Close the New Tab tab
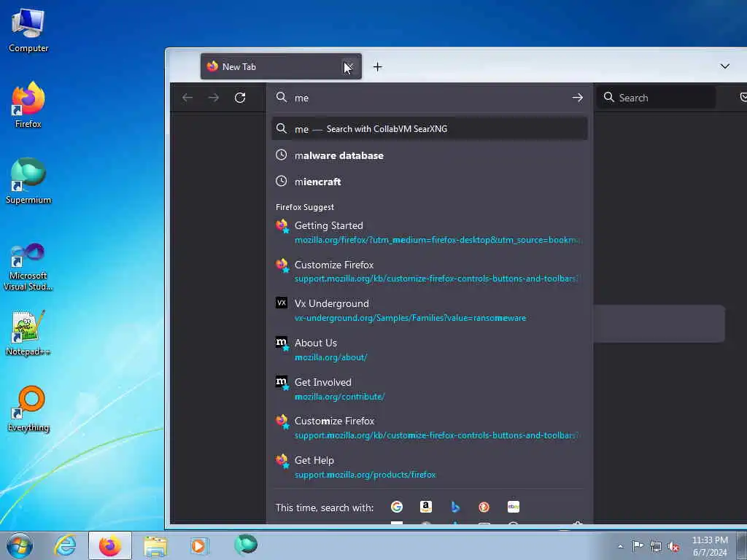The width and height of the screenshot is (747, 560). point(349,66)
